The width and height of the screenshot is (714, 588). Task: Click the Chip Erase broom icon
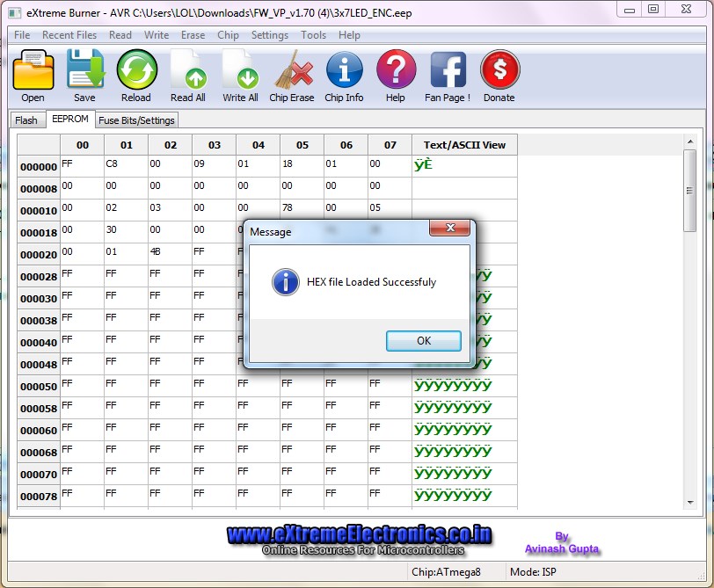click(x=291, y=70)
